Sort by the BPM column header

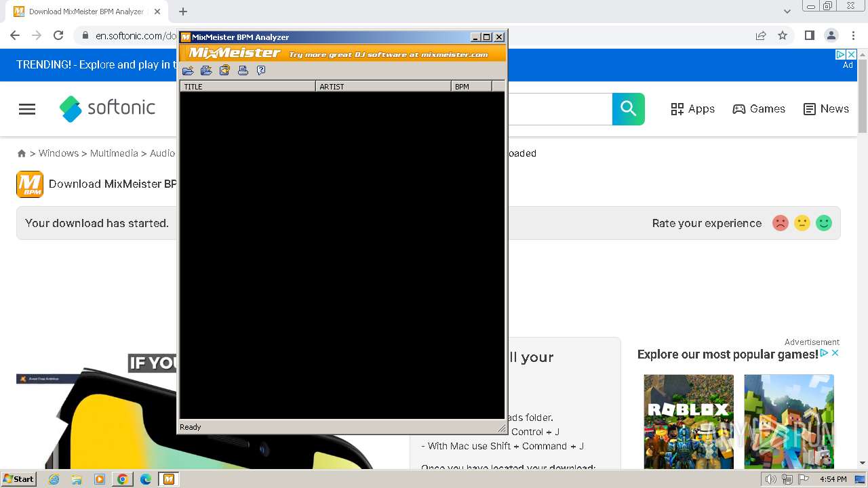point(471,86)
